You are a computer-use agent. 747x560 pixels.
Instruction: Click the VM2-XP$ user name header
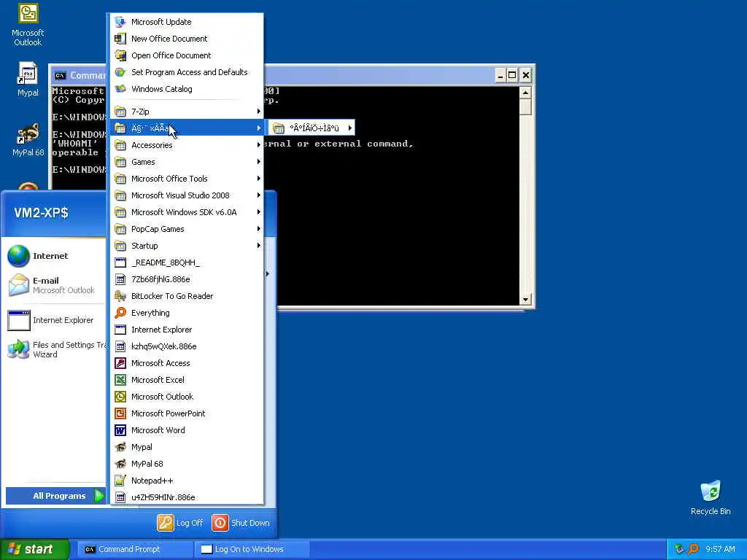41,212
